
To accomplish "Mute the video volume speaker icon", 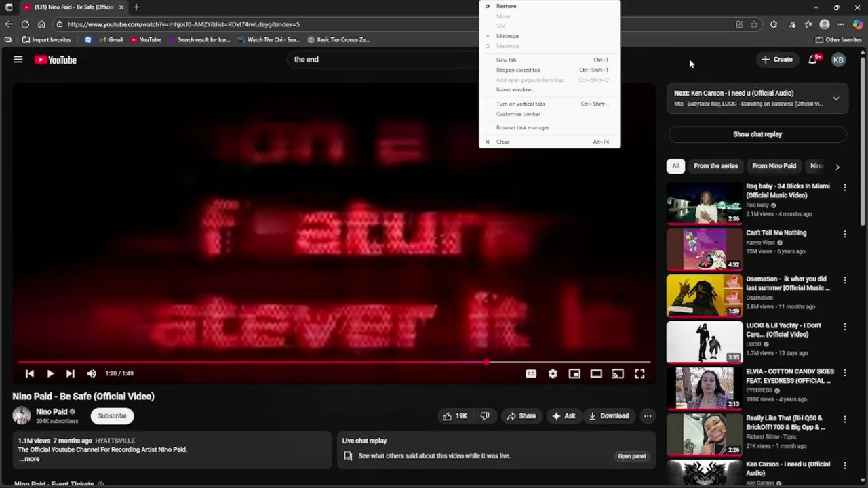I will (92, 373).
